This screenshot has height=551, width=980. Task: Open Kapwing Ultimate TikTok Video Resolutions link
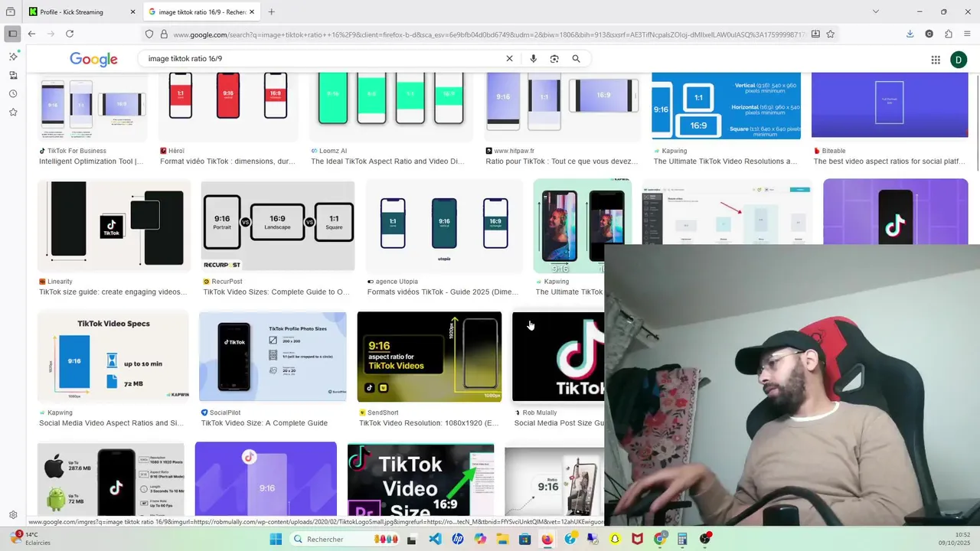click(725, 161)
